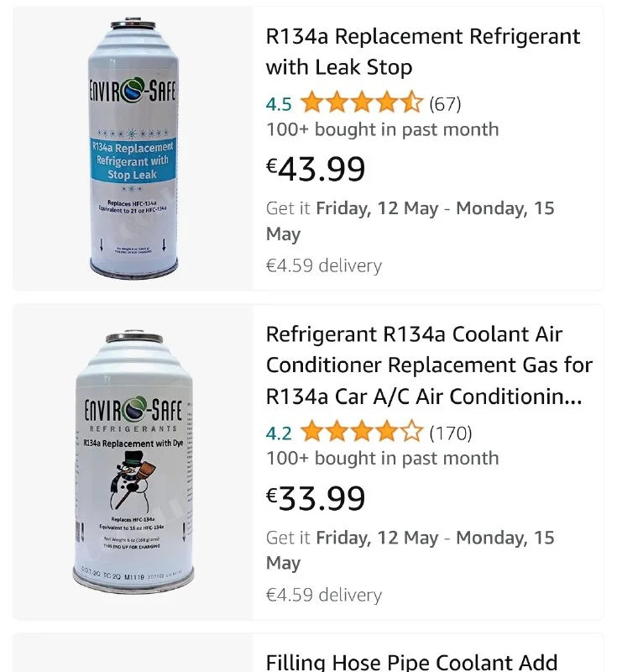This screenshot has height=672, width=617.
Task: Tap the €43.99 item's delivery date text
Action: [410, 221]
